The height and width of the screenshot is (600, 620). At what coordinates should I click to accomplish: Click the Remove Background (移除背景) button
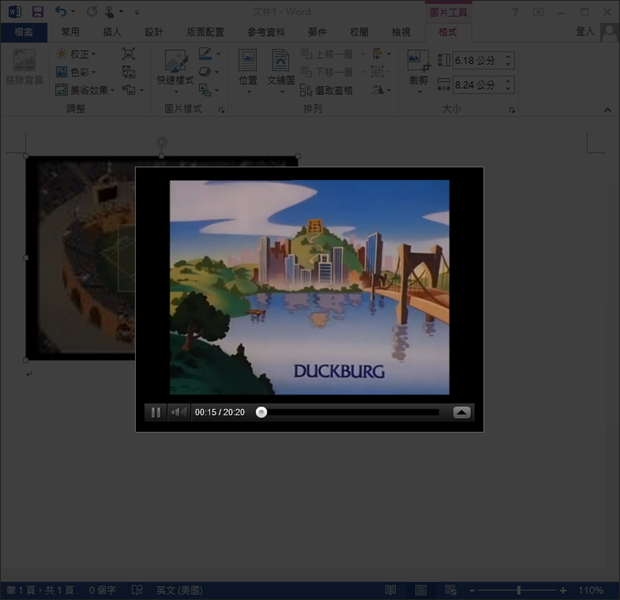coord(25,67)
